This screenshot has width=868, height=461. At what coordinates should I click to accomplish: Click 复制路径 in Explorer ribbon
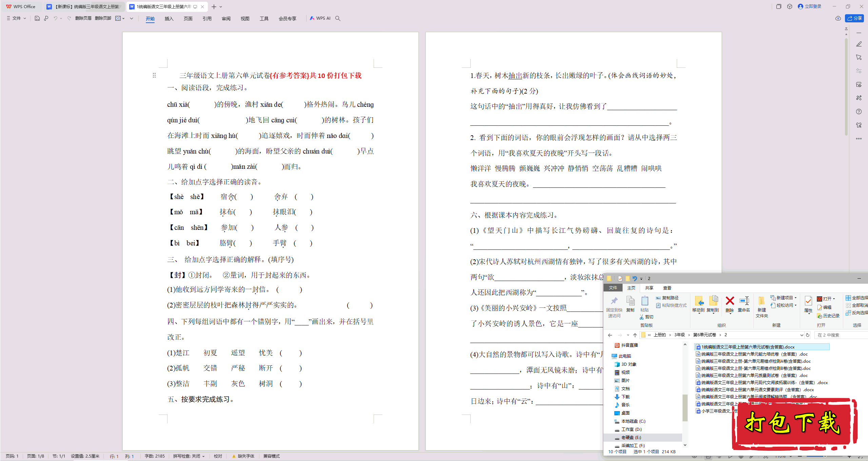click(667, 298)
